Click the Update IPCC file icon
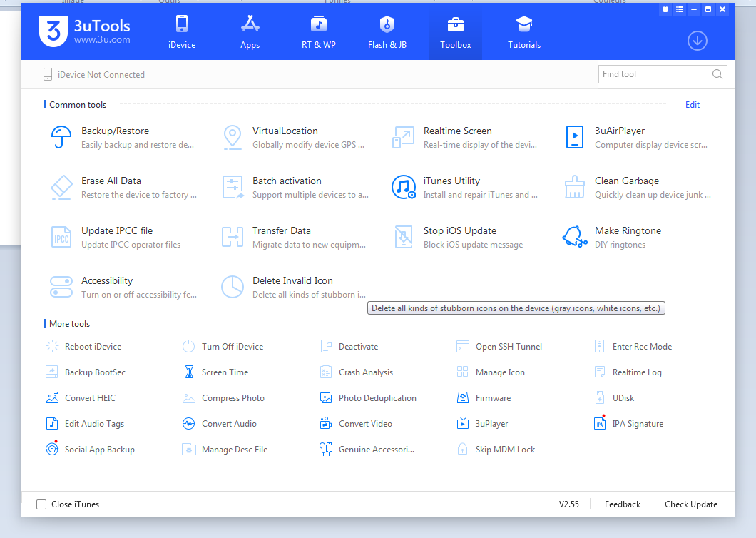Viewport: 756px width, 538px height. [61, 237]
